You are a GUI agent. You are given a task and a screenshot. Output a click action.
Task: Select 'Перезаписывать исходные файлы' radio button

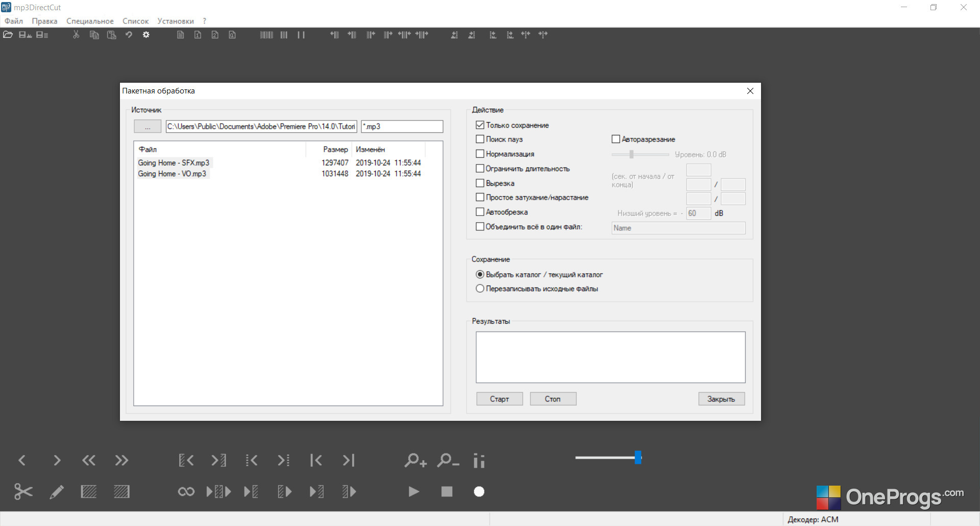(480, 289)
